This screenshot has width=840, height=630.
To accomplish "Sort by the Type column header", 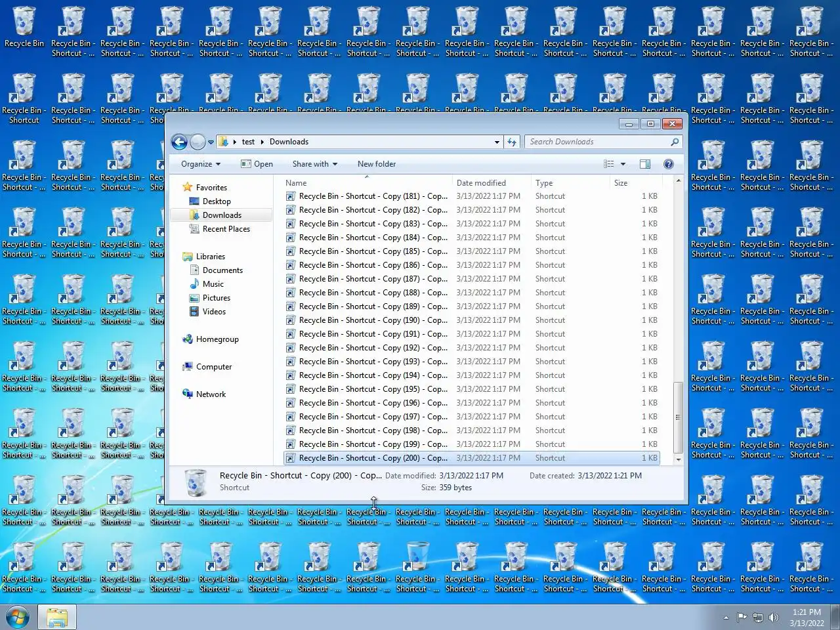I will click(x=570, y=183).
